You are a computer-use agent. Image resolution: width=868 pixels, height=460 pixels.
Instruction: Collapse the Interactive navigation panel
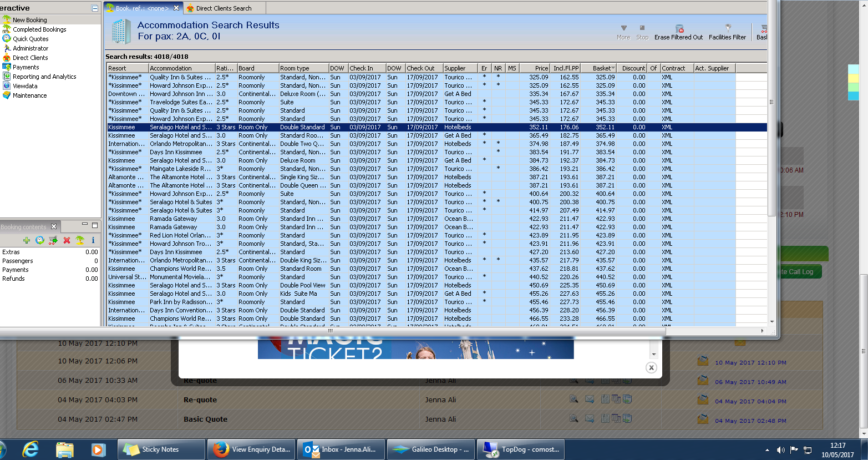[94, 8]
